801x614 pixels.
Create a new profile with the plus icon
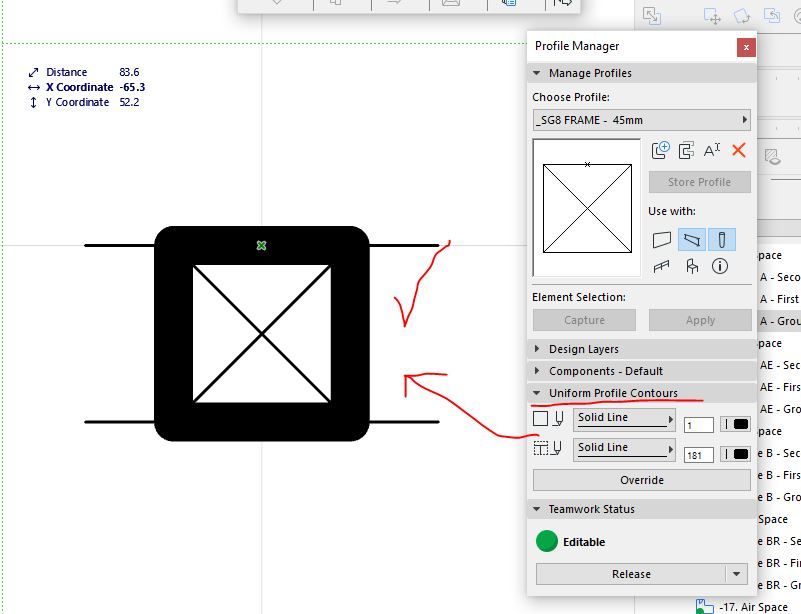[x=661, y=150]
